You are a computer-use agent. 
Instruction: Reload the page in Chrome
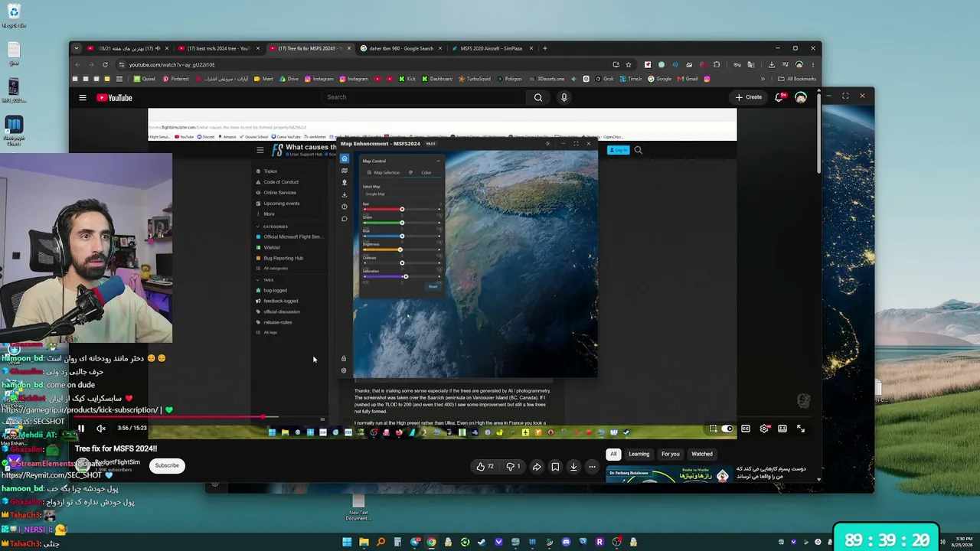coord(105,64)
